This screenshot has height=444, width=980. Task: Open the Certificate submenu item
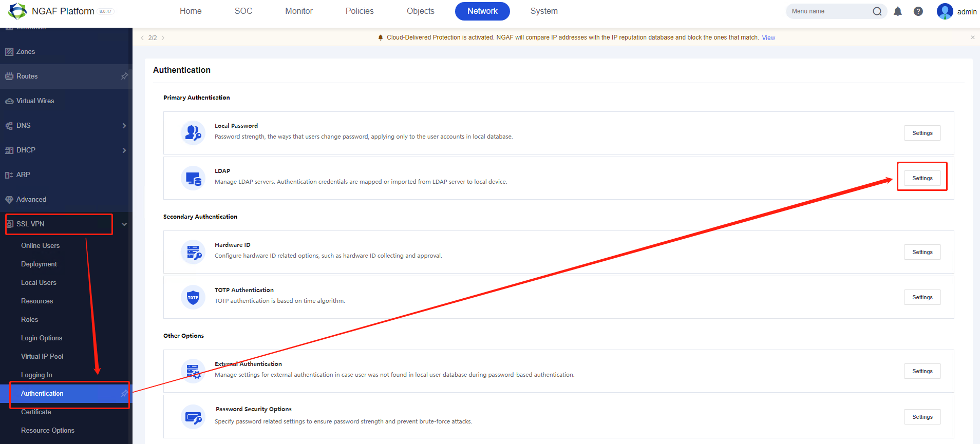[36, 412]
